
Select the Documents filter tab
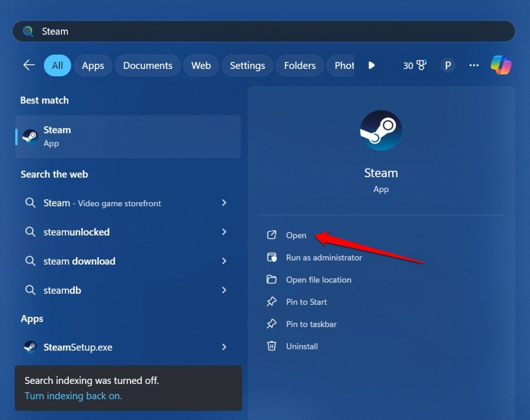tap(147, 65)
